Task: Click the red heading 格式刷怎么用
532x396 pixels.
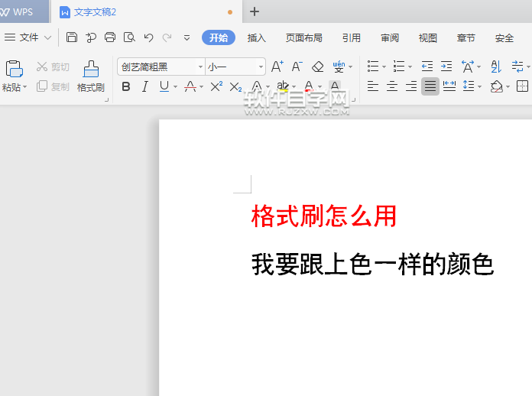Action: [324, 216]
